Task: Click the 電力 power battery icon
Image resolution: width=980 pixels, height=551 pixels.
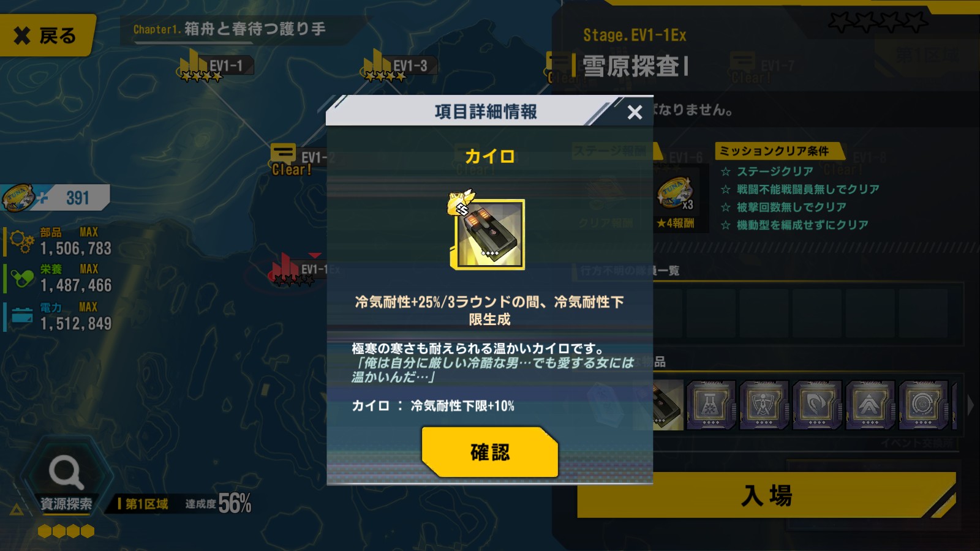Action: tap(22, 317)
